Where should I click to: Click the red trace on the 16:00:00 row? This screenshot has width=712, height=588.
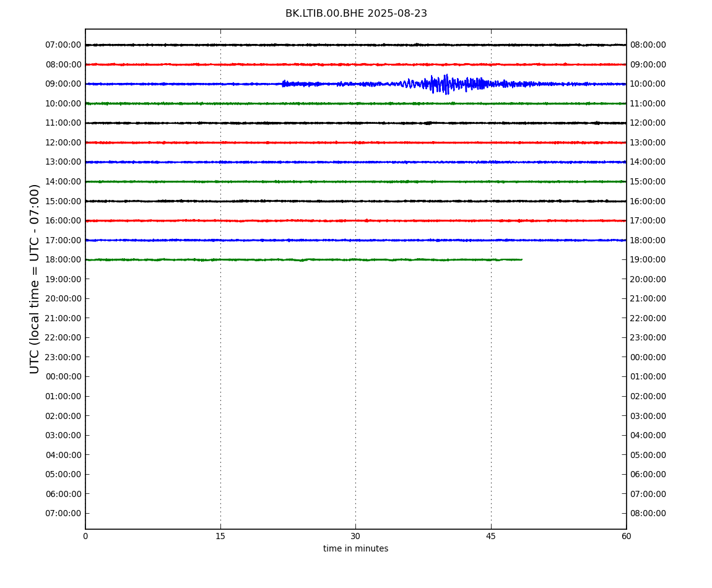coord(355,221)
